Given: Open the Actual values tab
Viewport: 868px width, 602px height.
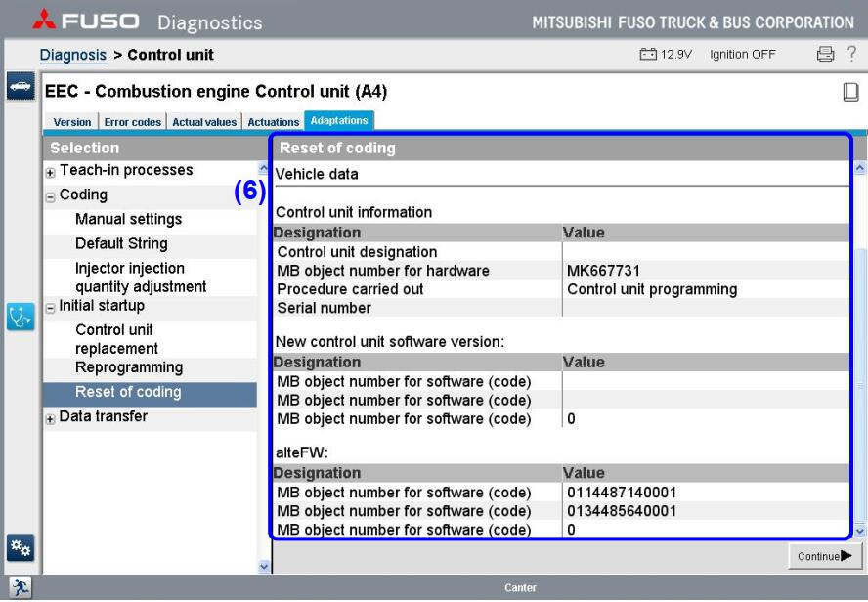Looking at the screenshot, I should [x=204, y=122].
